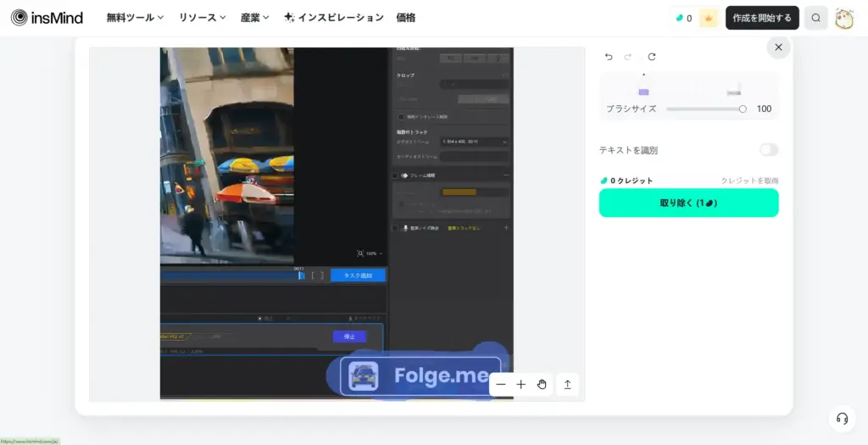Click the blue タスク追加 button in canvas image
This screenshot has height=445, width=868.
click(x=358, y=275)
